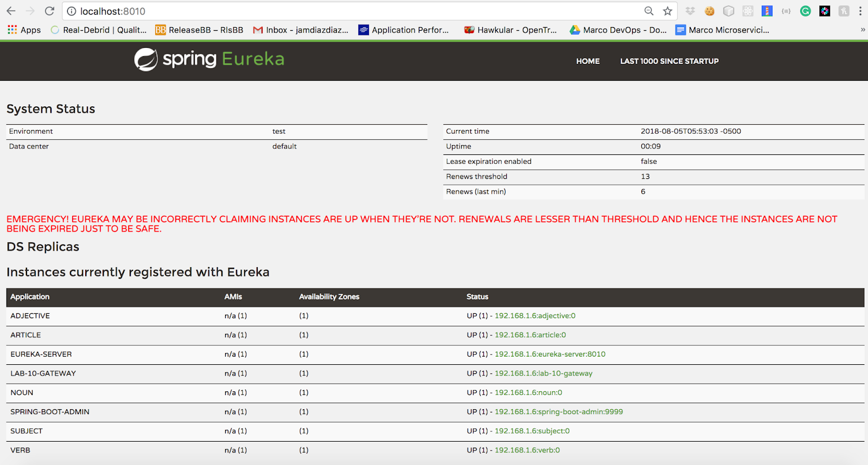Open the React developer tools extension

748,11
